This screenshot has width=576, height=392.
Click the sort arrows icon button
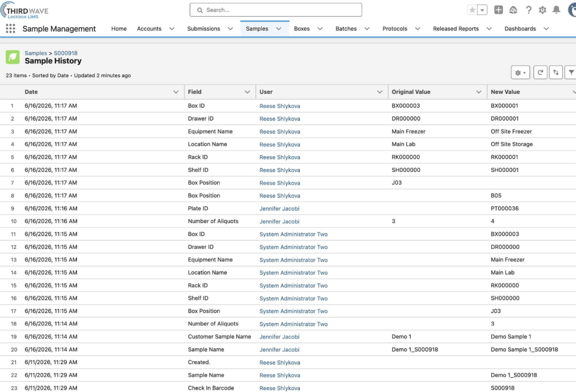tap(556, 73)
